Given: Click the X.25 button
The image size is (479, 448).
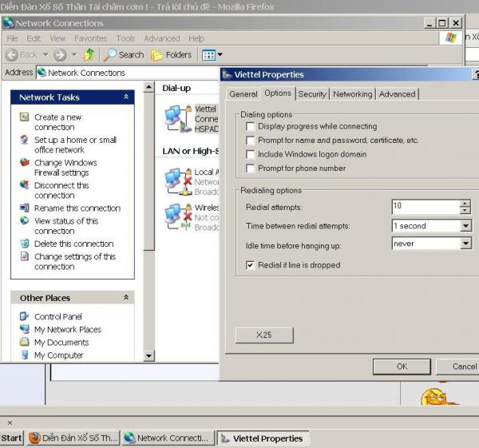Looking at the screenshot, I should pos(264,335).
